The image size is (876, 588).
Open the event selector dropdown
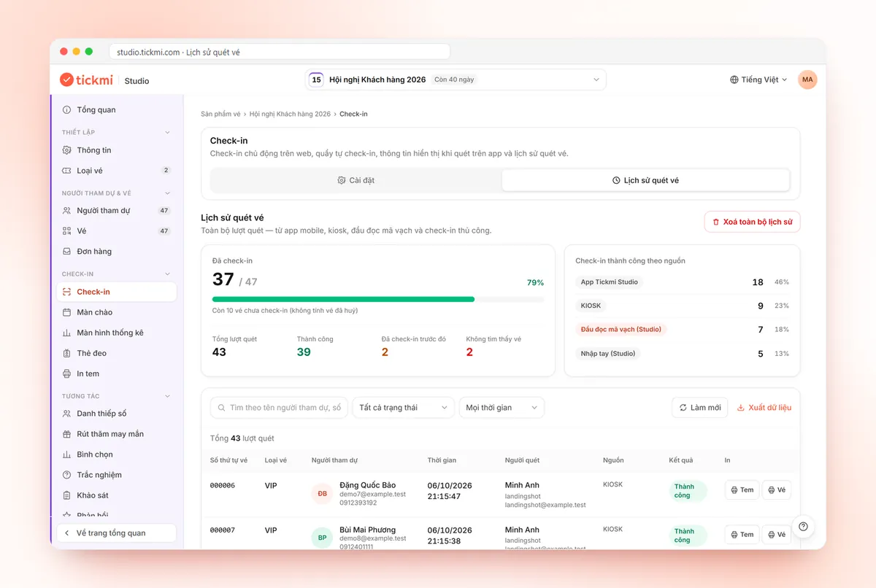[456, 80]
